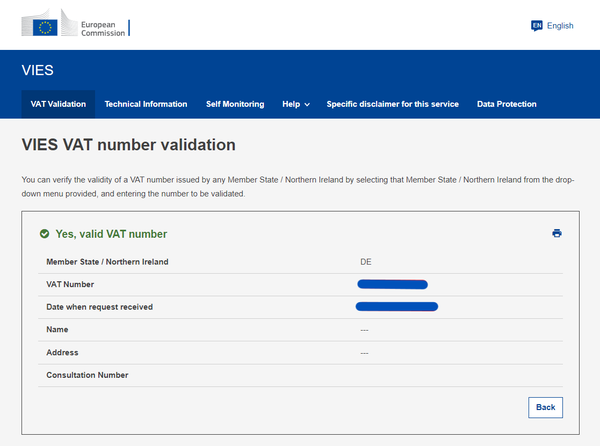Click the 'Yes, valid VAT number' message
600x446 pixels.
[111, 234]
